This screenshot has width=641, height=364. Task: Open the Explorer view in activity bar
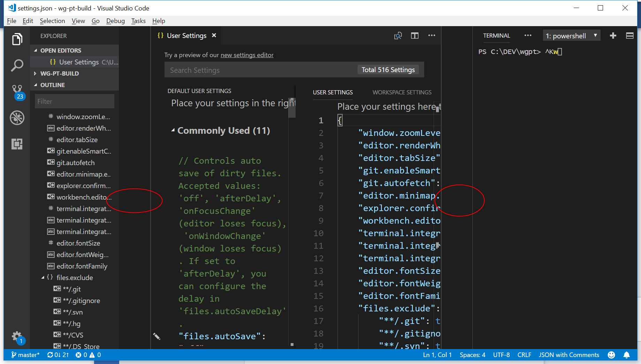coord(17,39)
